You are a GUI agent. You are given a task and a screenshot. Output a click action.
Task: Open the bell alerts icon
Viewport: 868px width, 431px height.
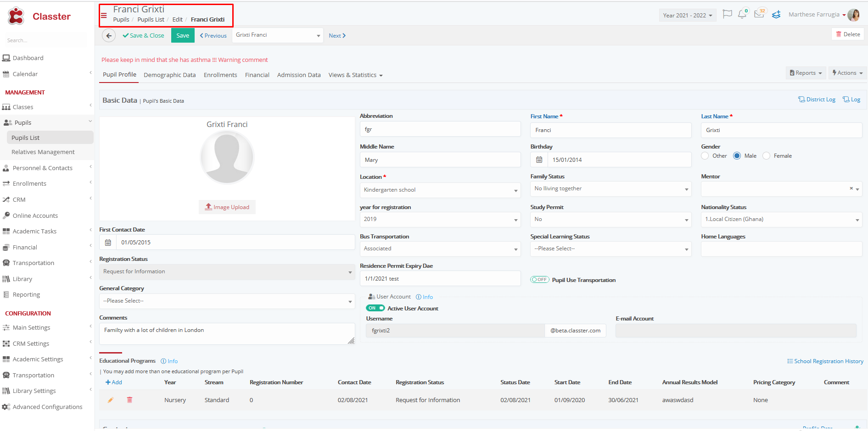pos(742,14)
